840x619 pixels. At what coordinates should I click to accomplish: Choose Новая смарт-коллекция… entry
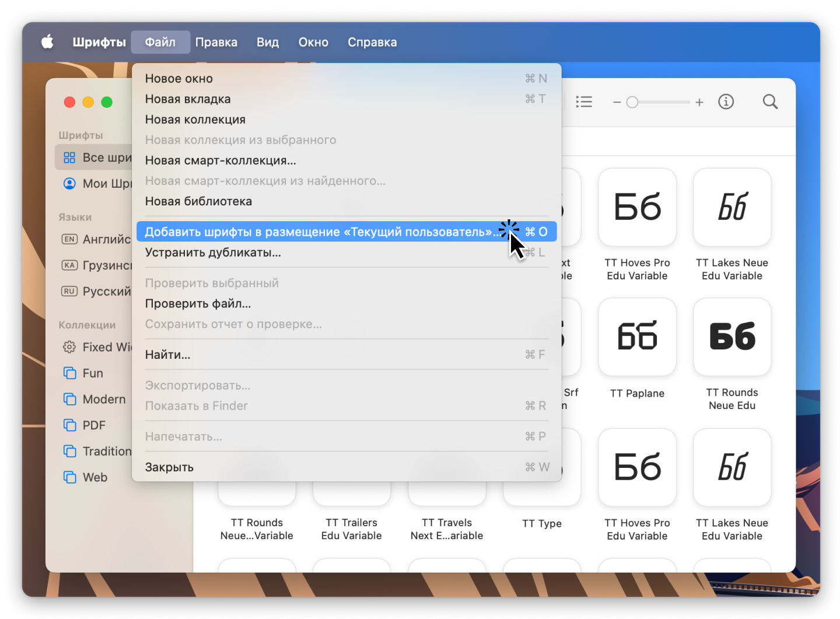(346, 160)
